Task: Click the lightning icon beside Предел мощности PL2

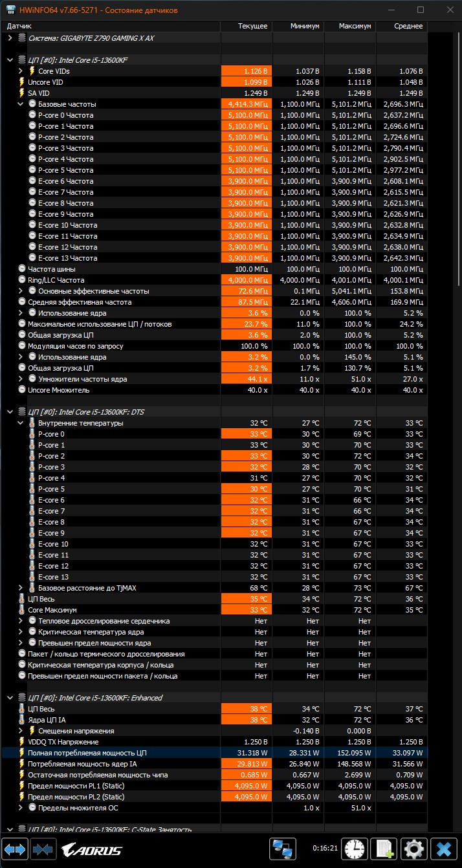Action: click(x=22, y=797)
